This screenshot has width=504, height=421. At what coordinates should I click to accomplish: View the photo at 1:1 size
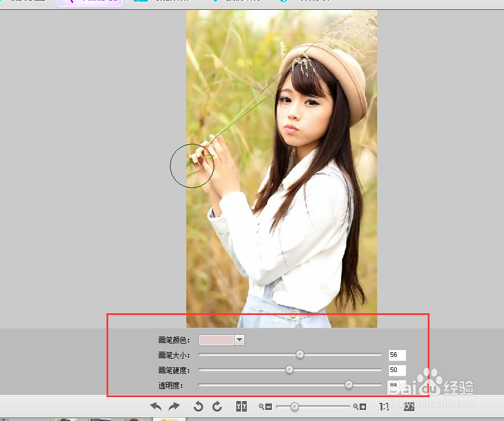pyautogui.click(x=384, y=407)
